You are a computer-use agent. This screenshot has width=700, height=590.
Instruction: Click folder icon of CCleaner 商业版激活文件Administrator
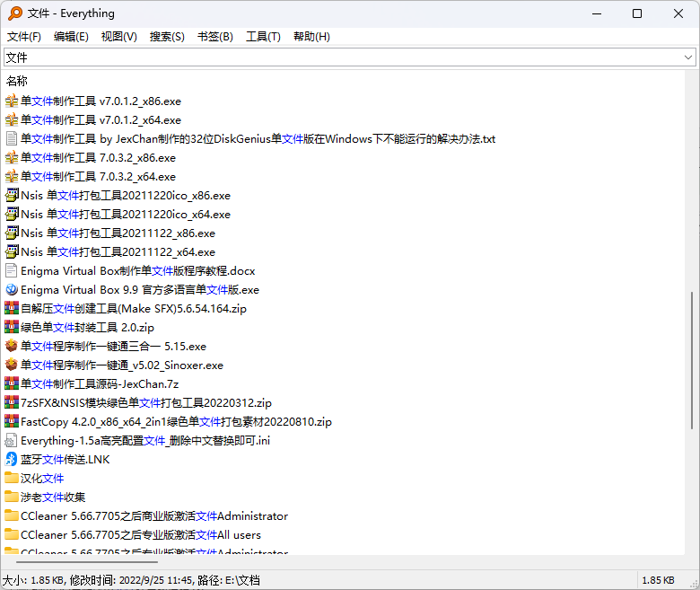pyautogui.click(x=11, y=515)
